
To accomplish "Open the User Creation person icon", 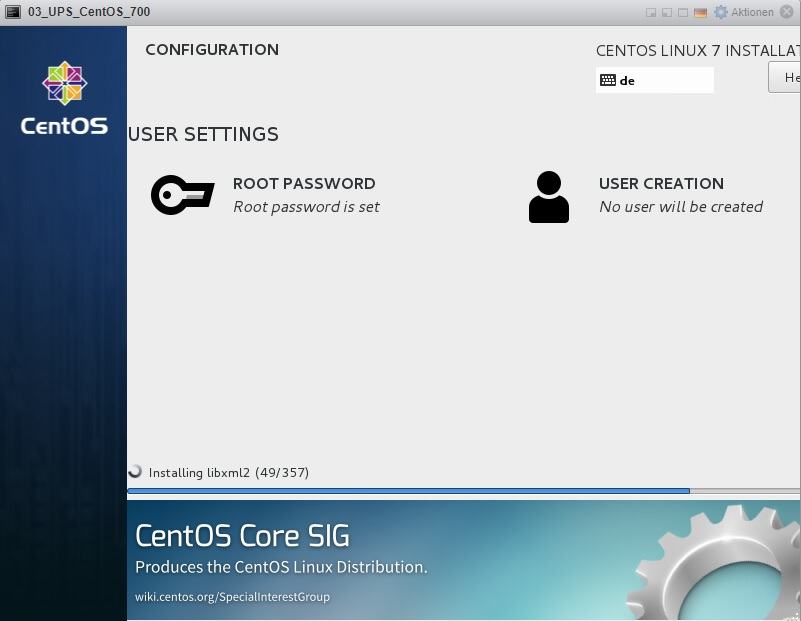I will click(549, 197).
